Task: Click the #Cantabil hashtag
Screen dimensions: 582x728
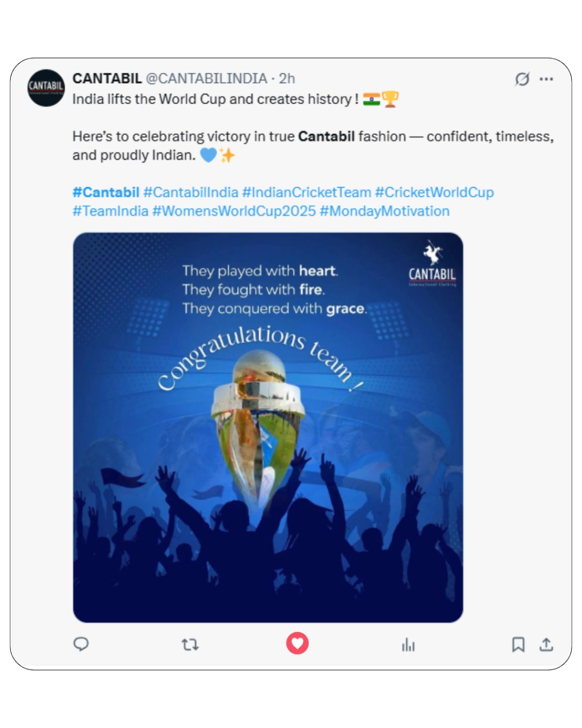Action: [x=106, y=192]
